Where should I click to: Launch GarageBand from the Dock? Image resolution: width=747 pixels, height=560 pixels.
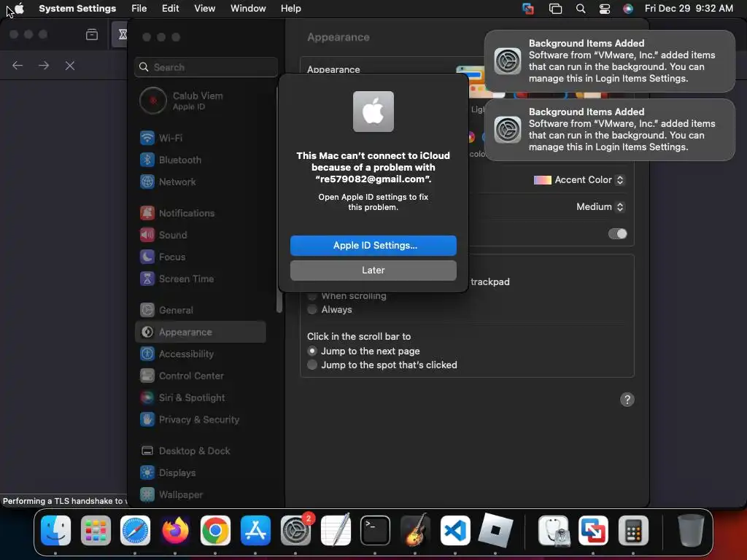tap(415, 531)
